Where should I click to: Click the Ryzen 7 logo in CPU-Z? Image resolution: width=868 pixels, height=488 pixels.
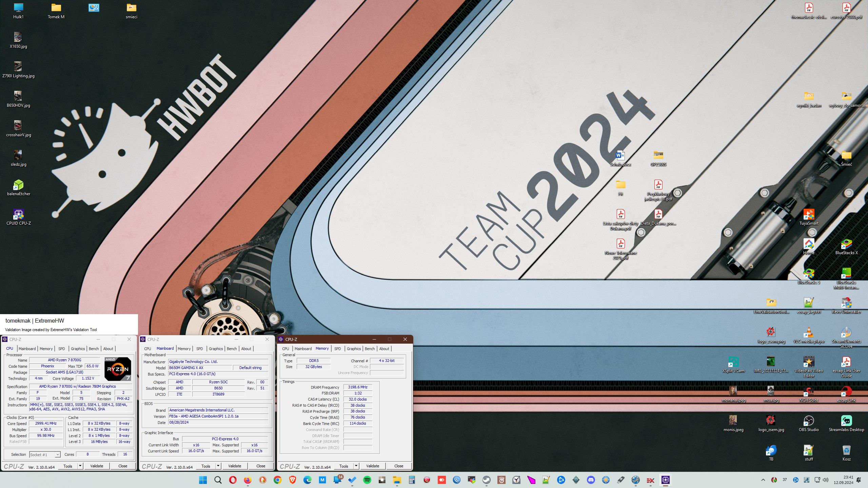coord(118,369)
